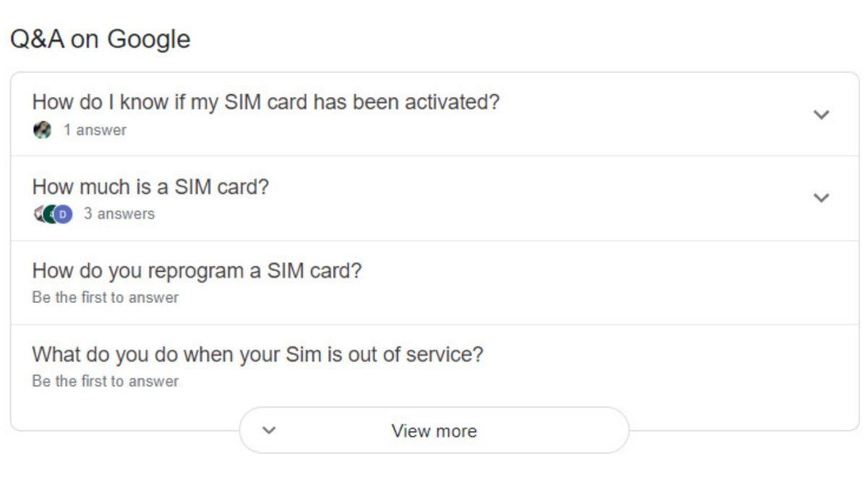Click Be the first to answer the out-of-service question
This screenshot has height=488, width=868.
point(105,381)
